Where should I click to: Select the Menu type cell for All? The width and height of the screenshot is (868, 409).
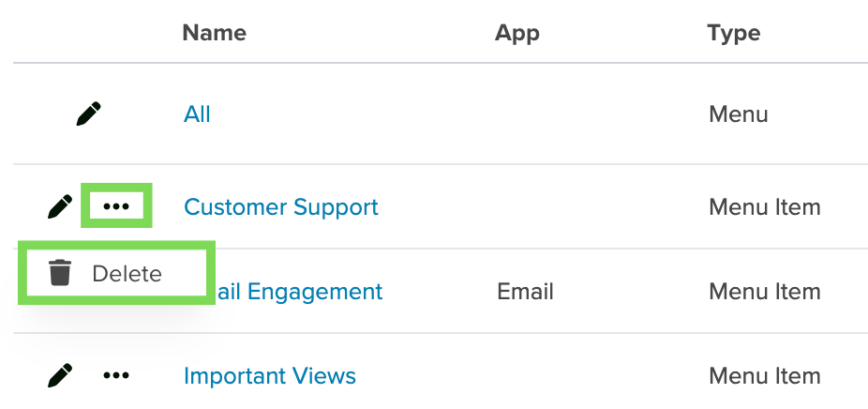pos(739,114)
